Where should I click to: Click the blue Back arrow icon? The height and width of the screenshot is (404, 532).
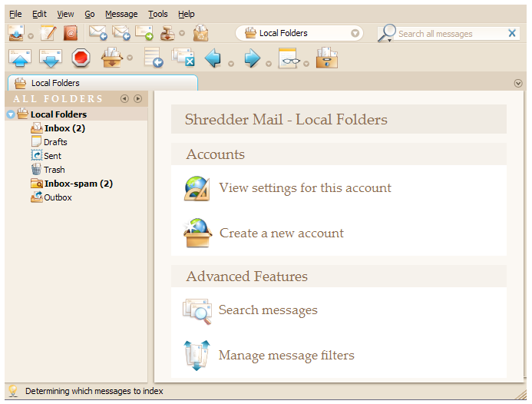coord(213,58)
